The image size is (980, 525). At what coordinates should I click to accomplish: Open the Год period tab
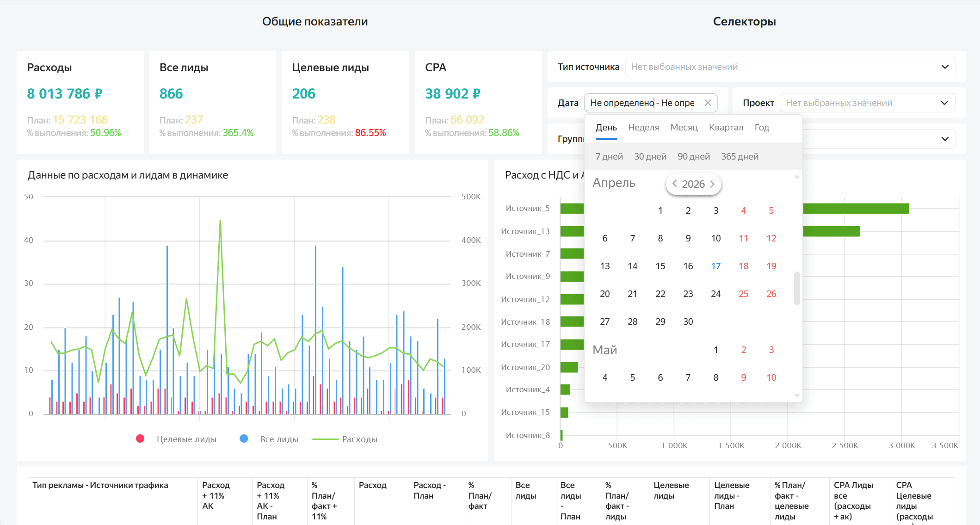(x=762, y=127)
